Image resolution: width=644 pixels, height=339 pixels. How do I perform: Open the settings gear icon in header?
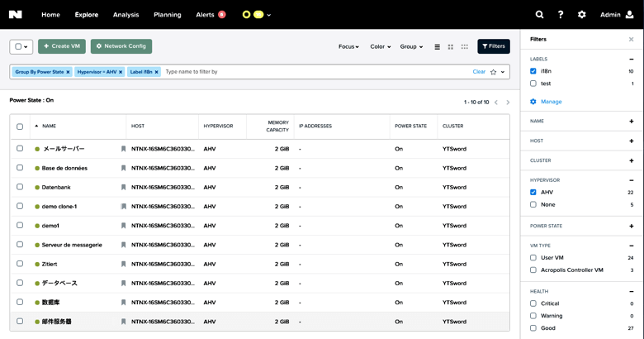pyautogui.click(x=582, y=15)
